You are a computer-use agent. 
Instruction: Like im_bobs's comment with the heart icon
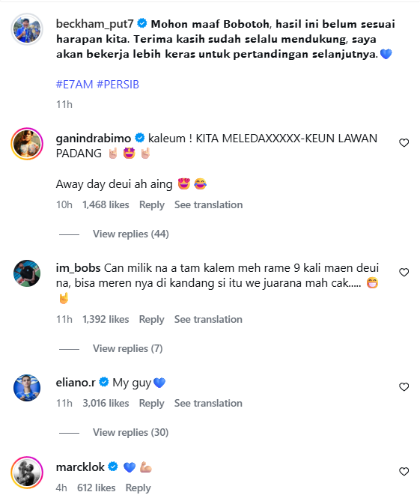[x=404, y=273]
